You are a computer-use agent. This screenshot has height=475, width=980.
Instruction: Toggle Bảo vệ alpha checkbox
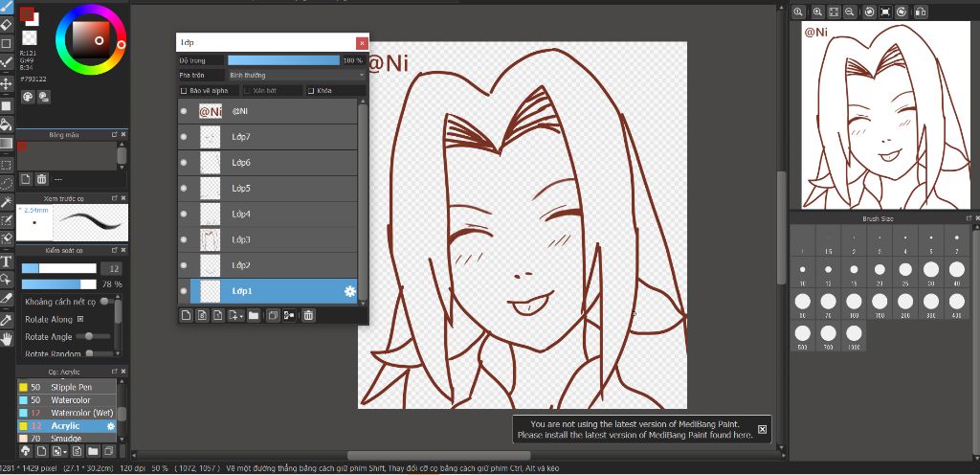tap(184, 91)
